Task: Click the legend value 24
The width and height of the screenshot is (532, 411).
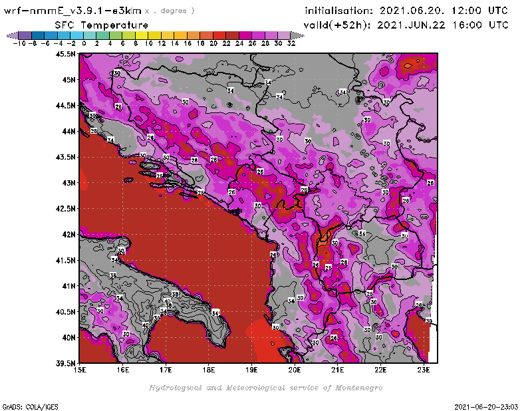Action: coord(239,43)
